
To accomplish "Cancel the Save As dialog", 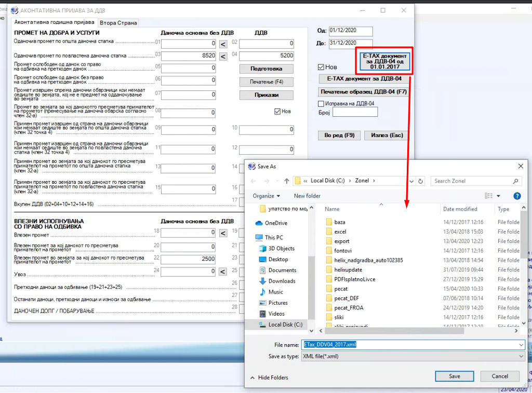I will tap(500, 376).
